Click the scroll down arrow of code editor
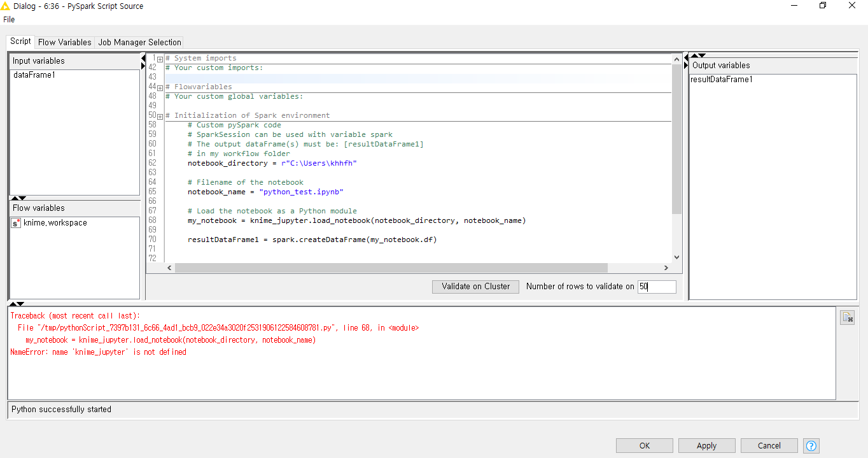Image resolution: width=868 pixels, height=458 pixels. click(x=676, y=257)
